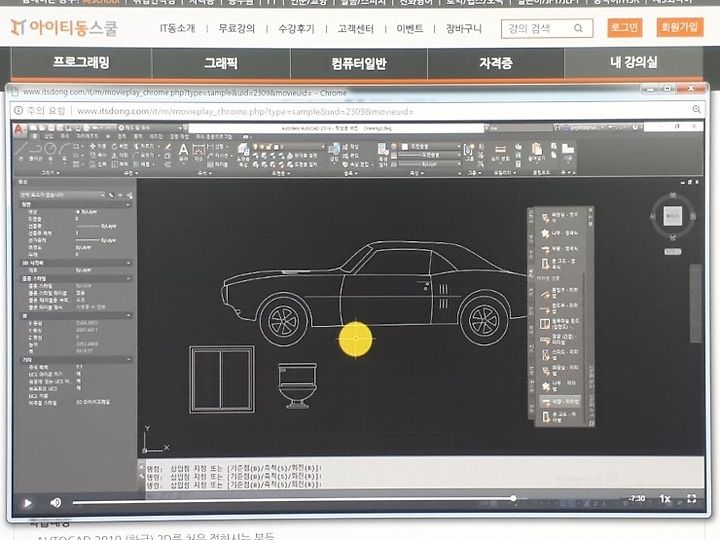720x540 pixels.
Task: Select the Line tool in AutoCAD ribbon
Action: [21, 150]
